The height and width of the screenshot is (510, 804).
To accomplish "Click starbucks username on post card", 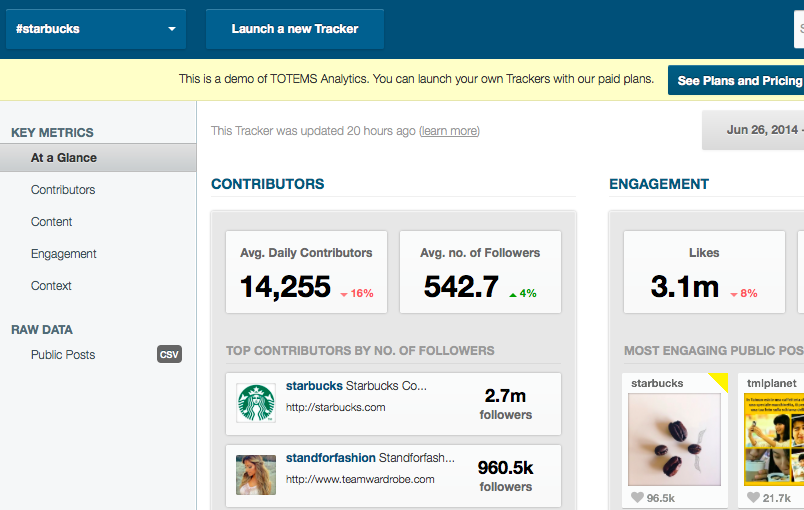I will [x=657, y=383].
